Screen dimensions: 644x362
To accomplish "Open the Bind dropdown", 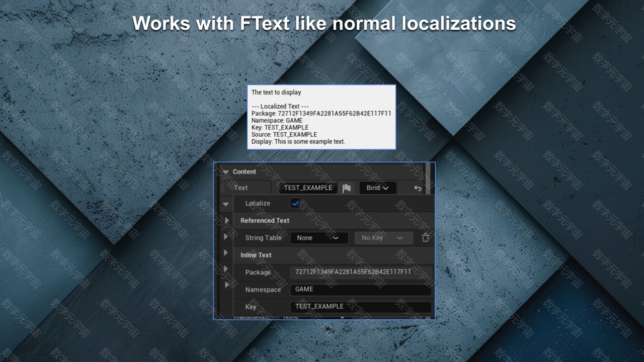I will 377,188.
